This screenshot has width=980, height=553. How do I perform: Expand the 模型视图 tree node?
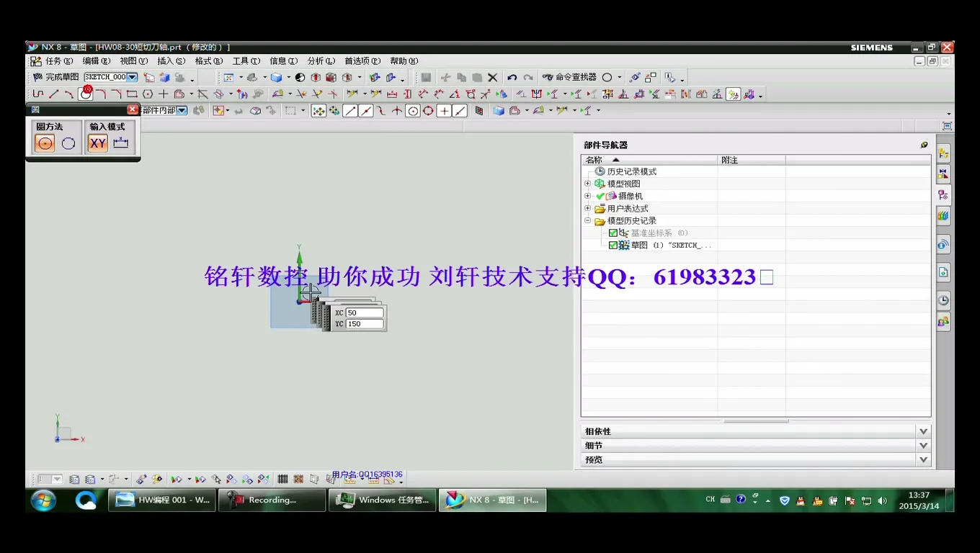coord(587,183)
